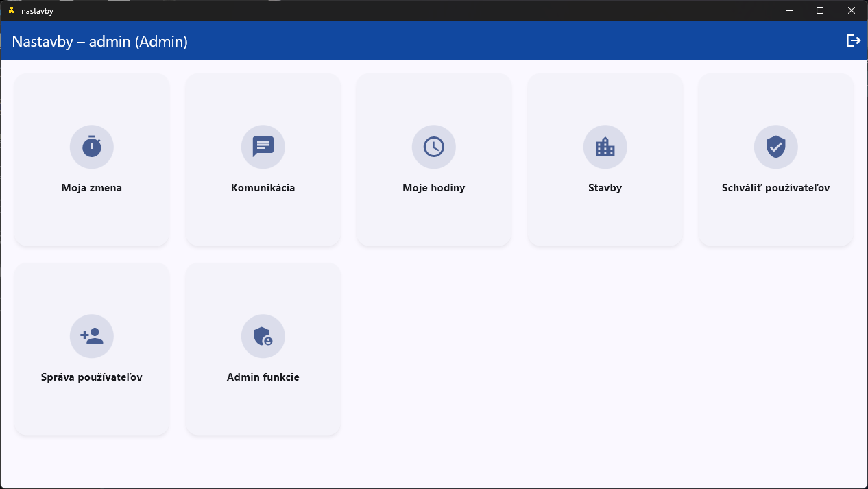Click the logout icon in the blue header
The width and height of the screenshot is (868, 489).
pyautogui.click(x=853, y=40)
